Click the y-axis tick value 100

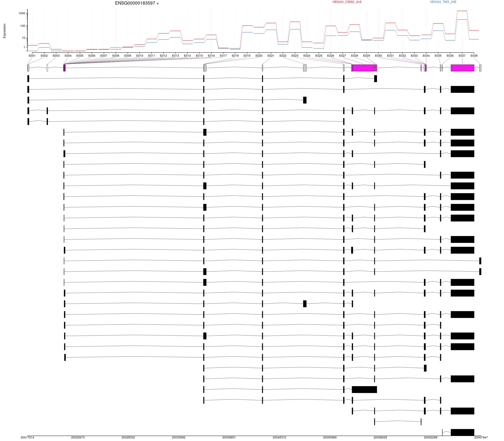click(23, 26)
